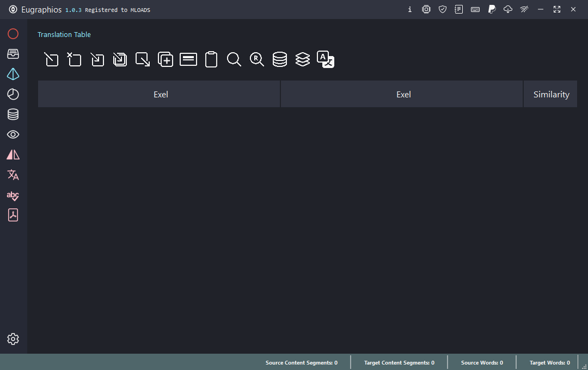Click the cloud download icon
Viewport: 588px width, 370px height.
[x=508, y=9]
